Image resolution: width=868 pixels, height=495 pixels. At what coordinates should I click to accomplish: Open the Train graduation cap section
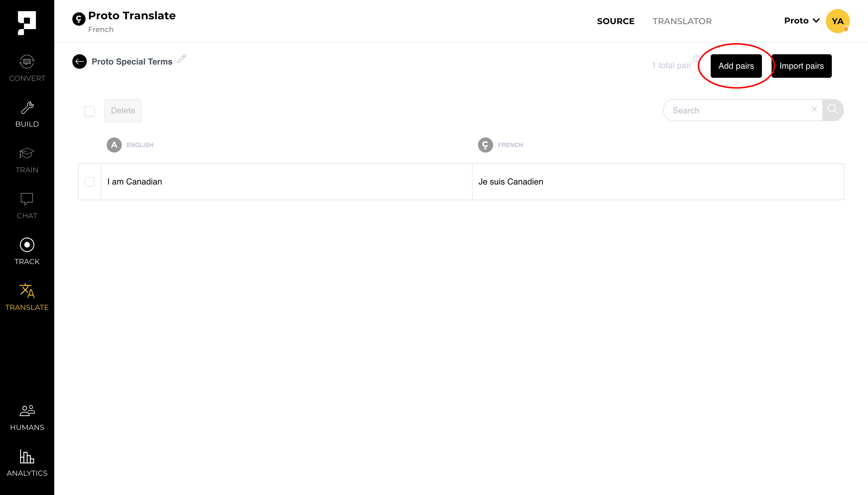point(27,160)
